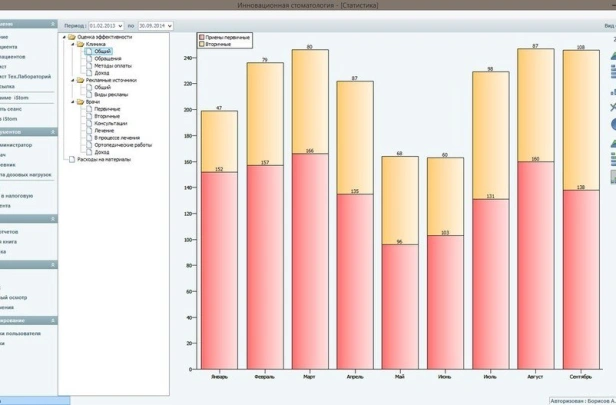Click yellow Вторичные legend swatch
Screen dimensions: 616x405
(x=203, y=44)
